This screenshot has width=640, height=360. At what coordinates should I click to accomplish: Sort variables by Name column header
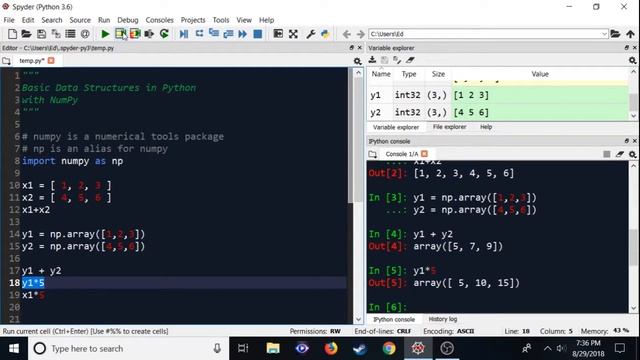pos(381,74)
